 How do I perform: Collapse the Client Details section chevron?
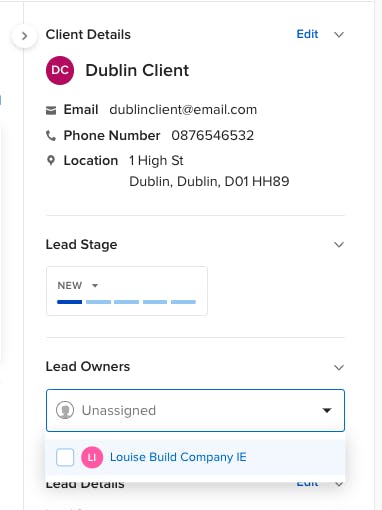(339, 35)
